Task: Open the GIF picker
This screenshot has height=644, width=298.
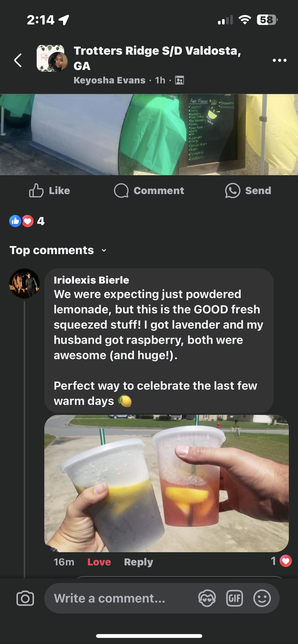Action: click(x=234, y=598)
